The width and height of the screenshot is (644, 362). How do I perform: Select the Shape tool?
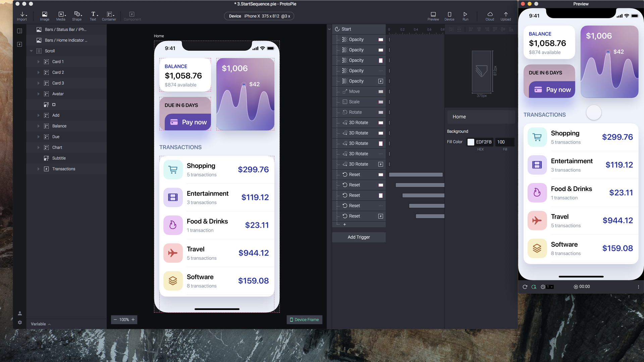pos(77,16)
